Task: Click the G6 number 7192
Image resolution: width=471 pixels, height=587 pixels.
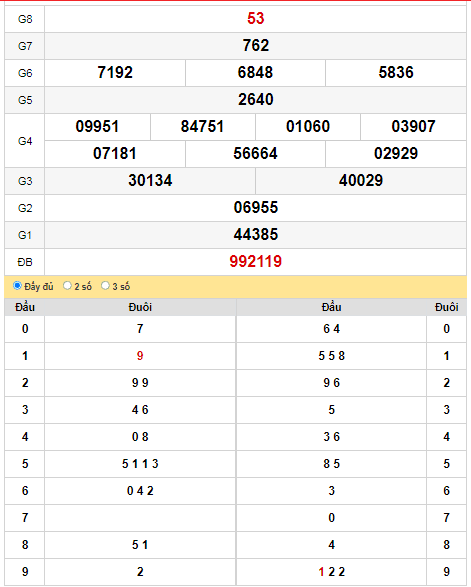Action: point(115,73)
